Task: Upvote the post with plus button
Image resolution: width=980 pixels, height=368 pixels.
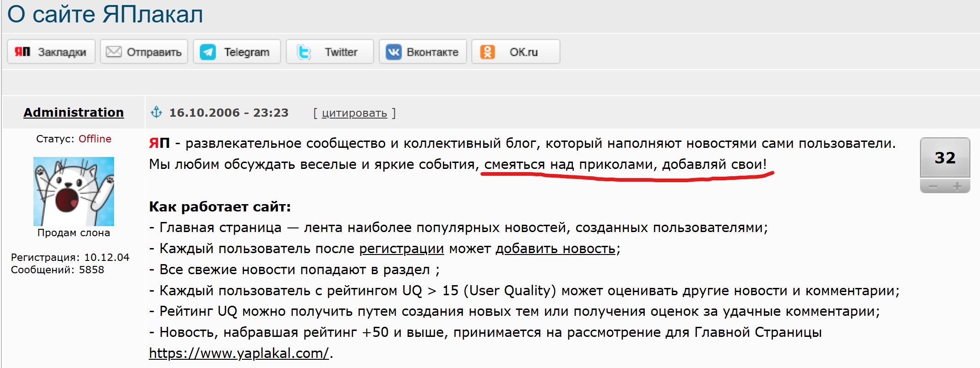Action: (957, 186)
